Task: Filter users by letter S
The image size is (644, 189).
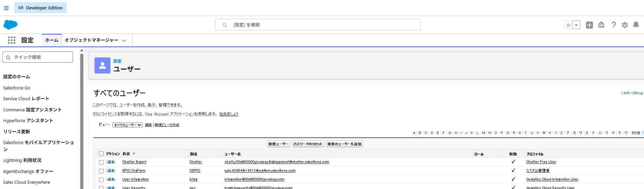Action: click(x=520, y=133)
